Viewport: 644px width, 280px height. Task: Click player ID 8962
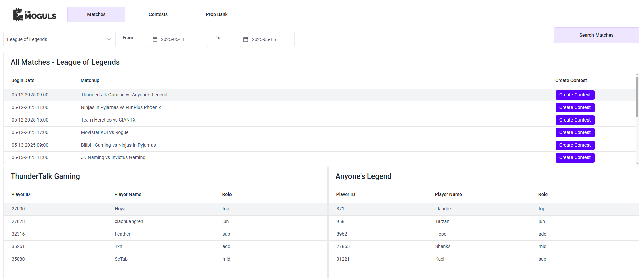click(342, 234)
